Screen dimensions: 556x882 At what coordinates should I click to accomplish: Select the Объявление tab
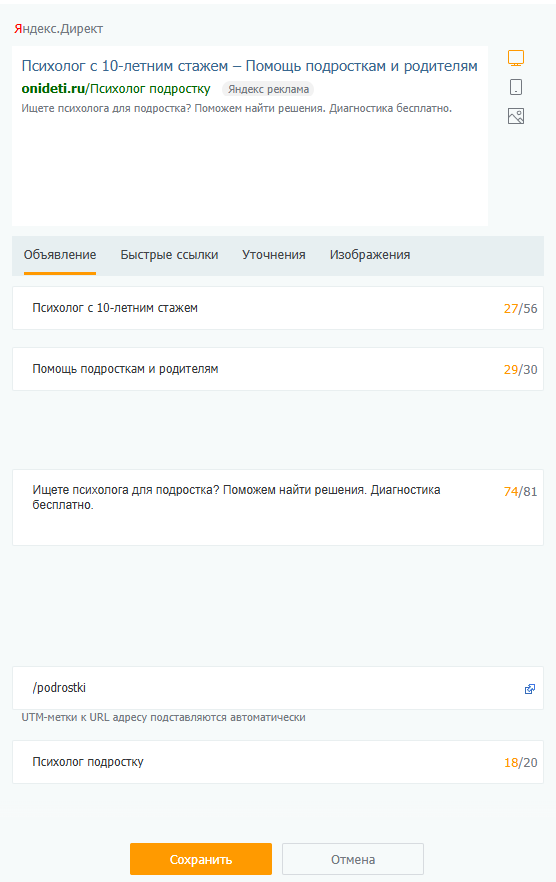60,255
